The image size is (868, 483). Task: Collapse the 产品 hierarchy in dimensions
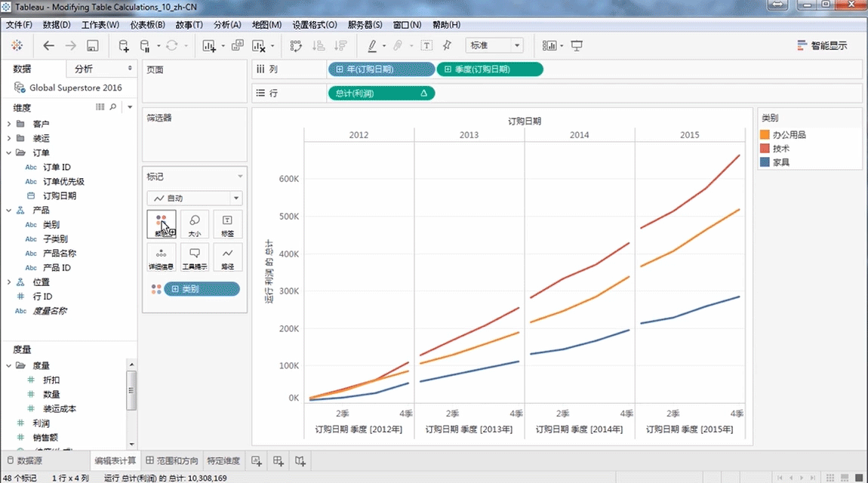pos(9,211)
